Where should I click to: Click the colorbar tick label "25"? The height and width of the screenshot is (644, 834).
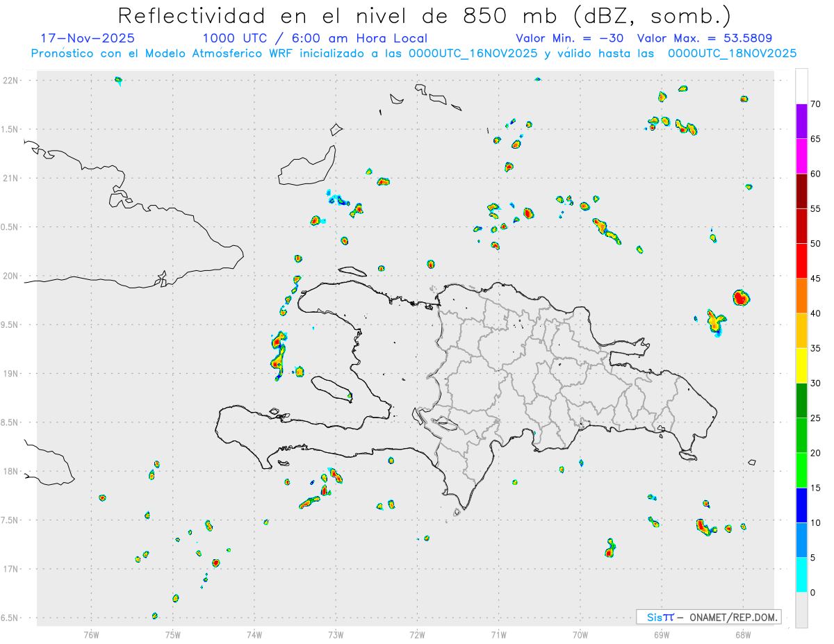click(x=815, y=418)
